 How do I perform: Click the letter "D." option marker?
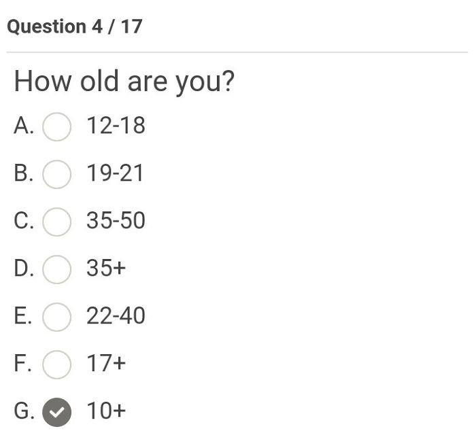[24, 269]
